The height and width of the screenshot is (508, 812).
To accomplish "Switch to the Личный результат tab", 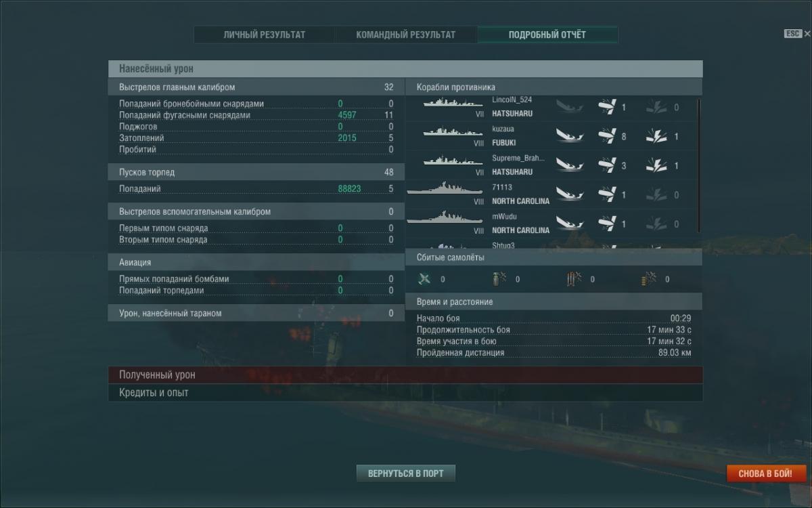I will [264, 35].
